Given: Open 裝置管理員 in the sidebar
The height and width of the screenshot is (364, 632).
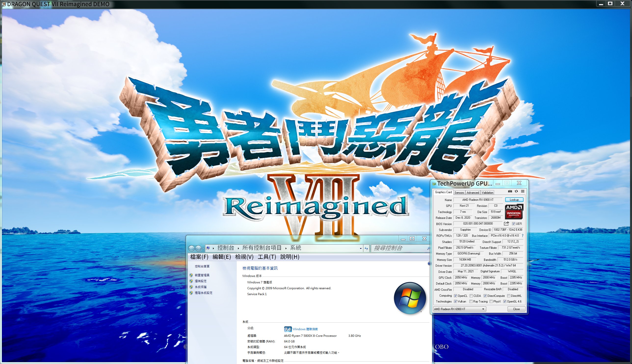Looking at the screenshot, I should tap(202, 275).
